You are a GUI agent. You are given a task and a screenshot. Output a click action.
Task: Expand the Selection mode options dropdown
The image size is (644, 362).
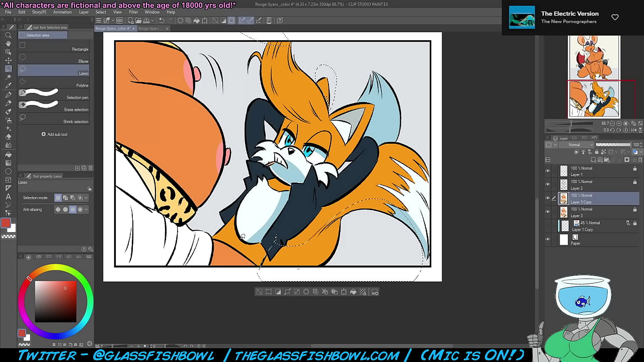(x=86, y=198)
